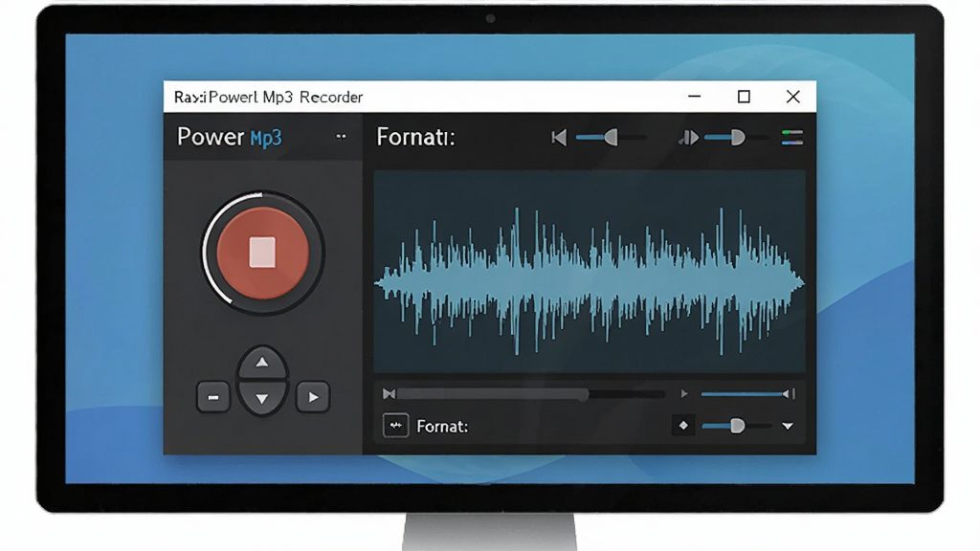The width and height of the screenshot is (980, 551).
Task: Stop recording with the red round button
Action: (262, 253)
